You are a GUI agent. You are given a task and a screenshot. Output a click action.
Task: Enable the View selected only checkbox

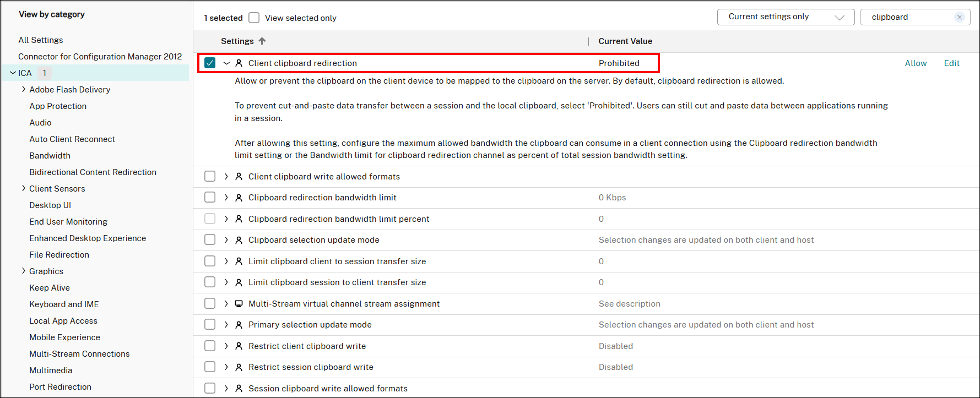coord(254,18)
